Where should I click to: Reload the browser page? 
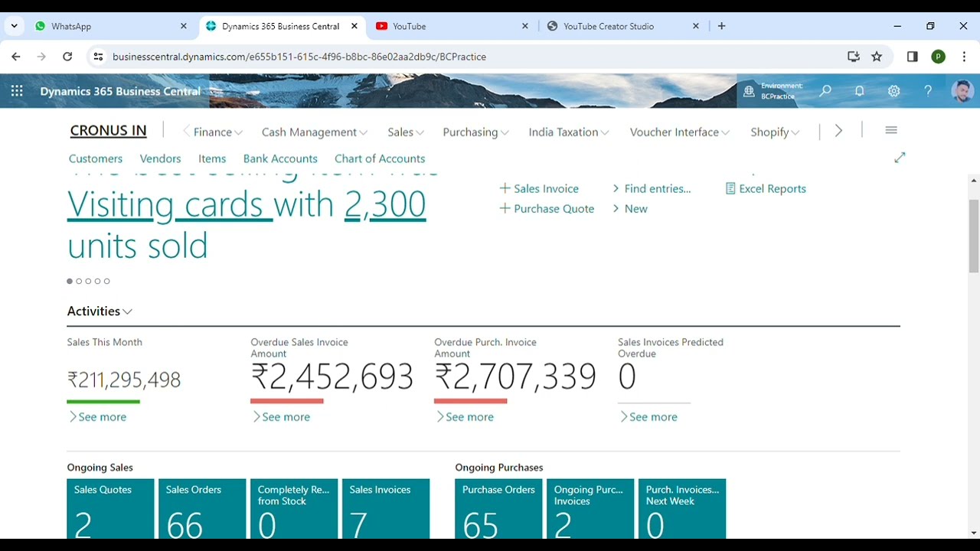67,57
